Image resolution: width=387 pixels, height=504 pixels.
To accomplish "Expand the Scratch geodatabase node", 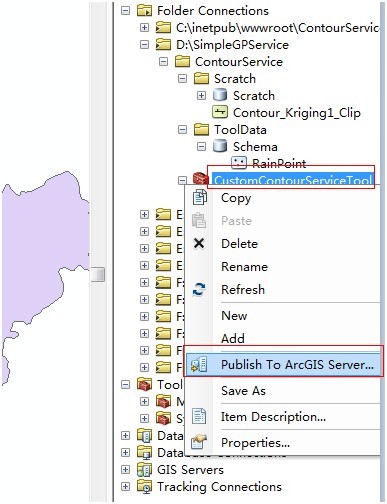I will pyautogui.click(x=201, y=96).
